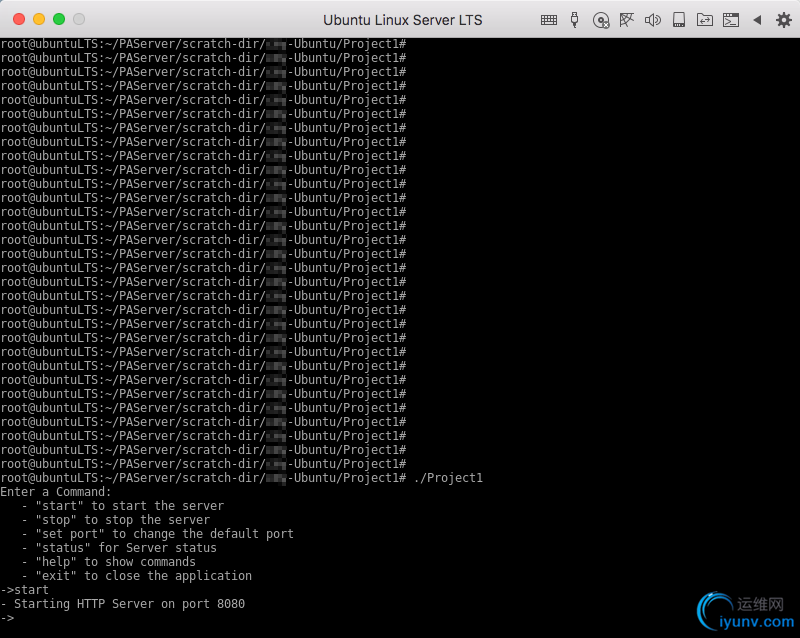Screen dimensions: 800x638
Task: Click the "./Project1" command in the terminal
Action: click(x=448, y=478)
